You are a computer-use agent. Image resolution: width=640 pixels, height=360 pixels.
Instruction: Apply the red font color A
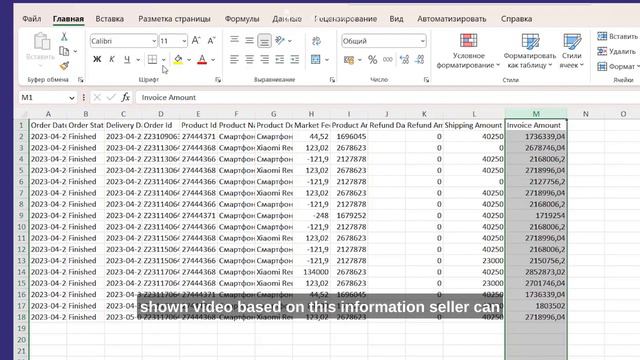[202, 60]
